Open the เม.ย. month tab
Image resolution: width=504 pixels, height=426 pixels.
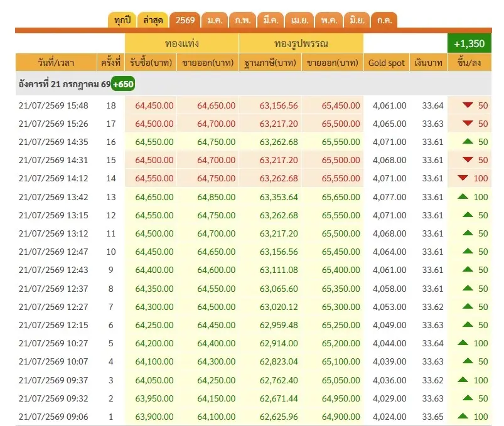pos(299,20)
